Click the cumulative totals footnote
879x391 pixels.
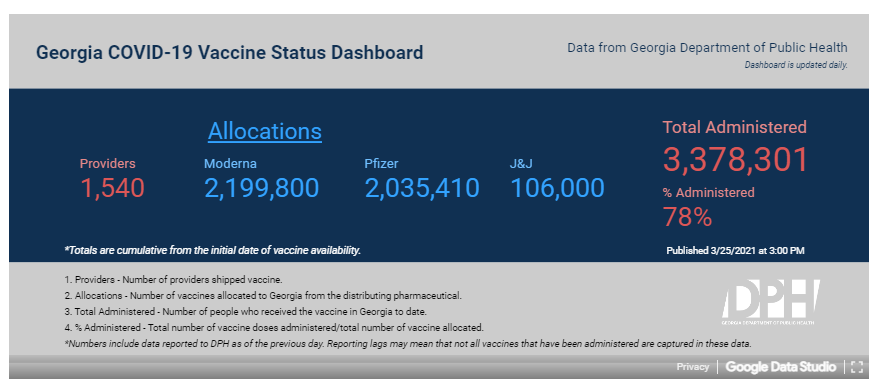point(213,250)
